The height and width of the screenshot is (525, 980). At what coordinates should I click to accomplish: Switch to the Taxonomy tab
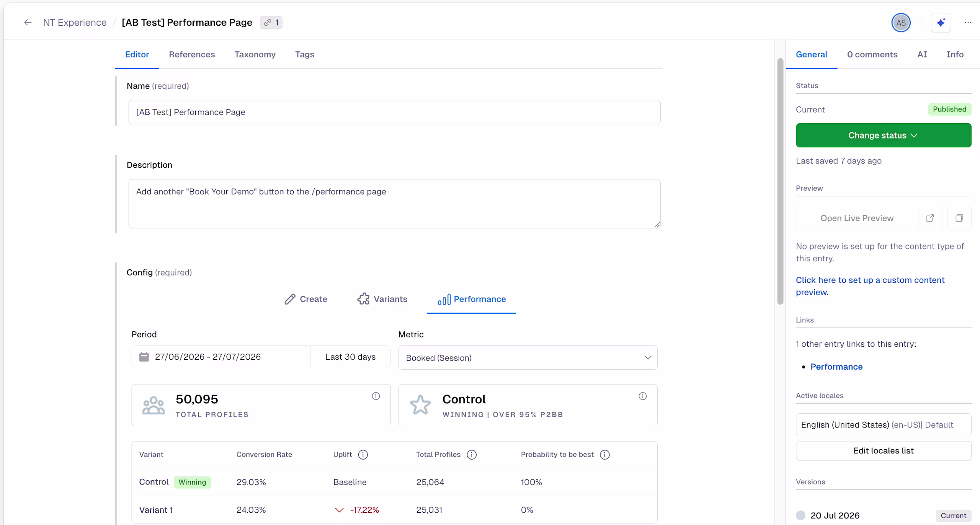click(x=255, y=54)
